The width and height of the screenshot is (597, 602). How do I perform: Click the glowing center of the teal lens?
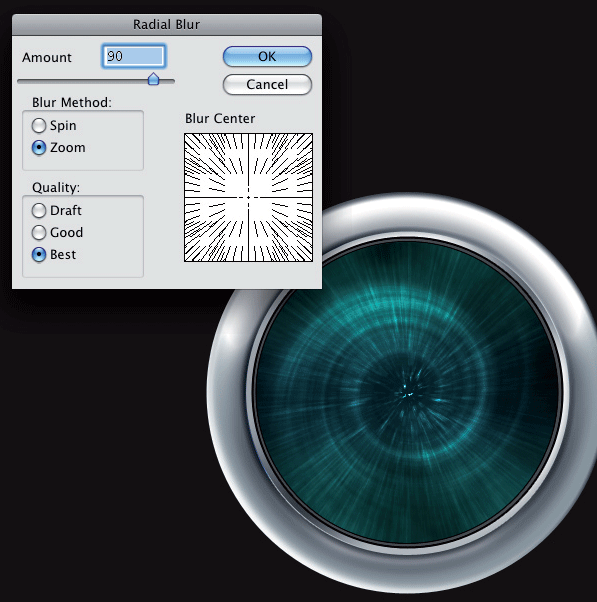click(407, 393)
